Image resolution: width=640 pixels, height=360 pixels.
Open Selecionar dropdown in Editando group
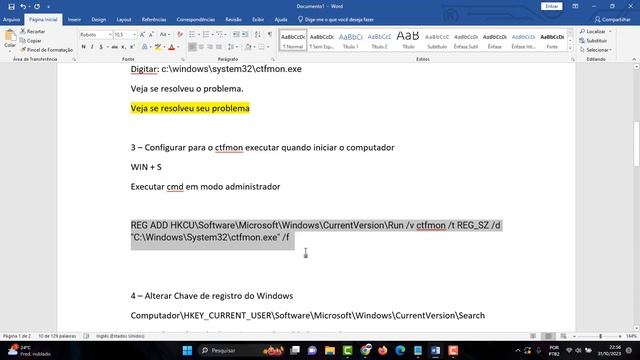tap(596, 50)
